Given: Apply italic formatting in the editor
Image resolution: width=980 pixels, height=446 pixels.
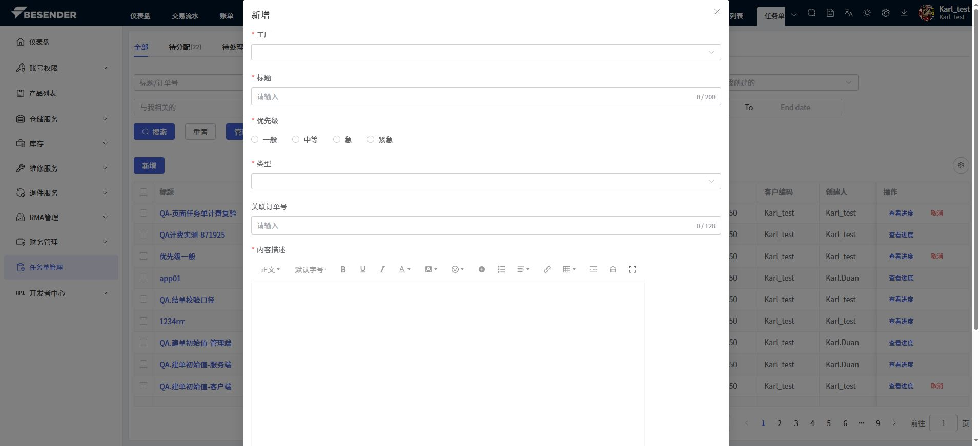Looking at the screenshot, I should pyautogui.click(x=382, y=269).
